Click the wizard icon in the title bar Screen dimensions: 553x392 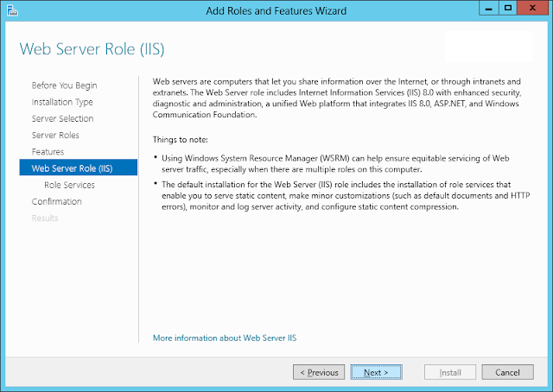coord(12,10)
